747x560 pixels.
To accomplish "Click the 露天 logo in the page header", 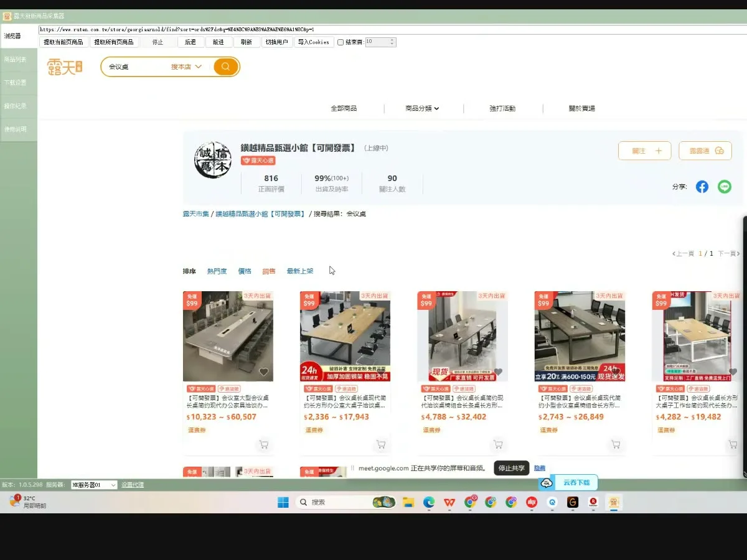I will [x=65, y=67].
